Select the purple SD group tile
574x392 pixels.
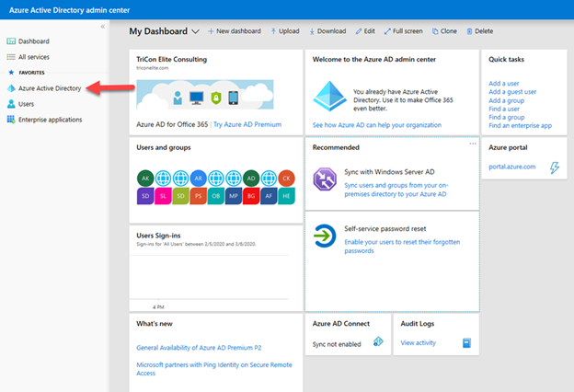click(145, 196)
